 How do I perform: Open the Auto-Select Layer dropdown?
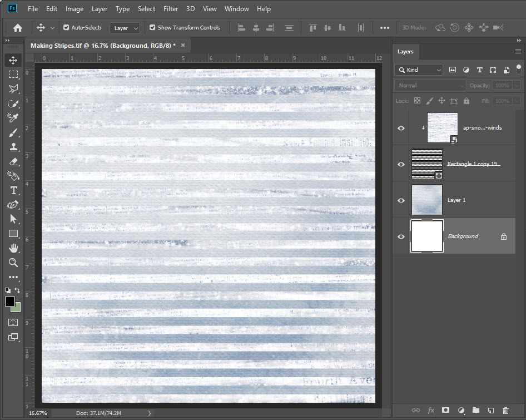click(125, 28)
